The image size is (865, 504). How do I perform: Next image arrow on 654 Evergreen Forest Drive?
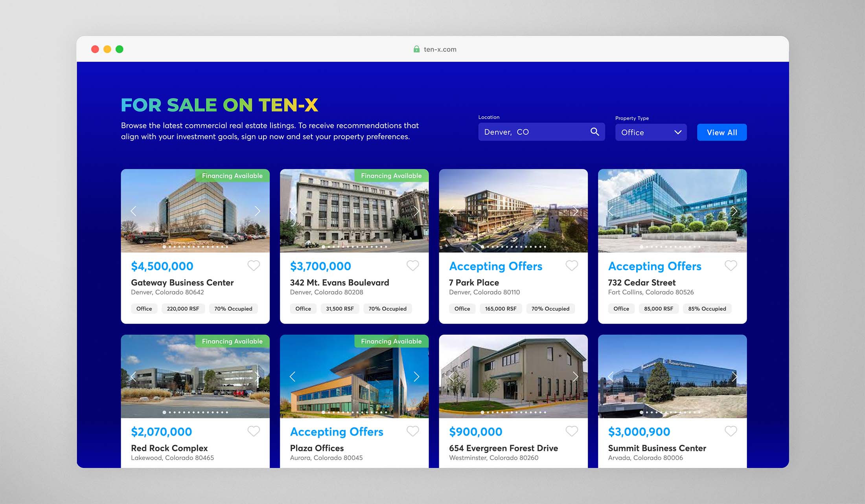(x=575, y=377)
